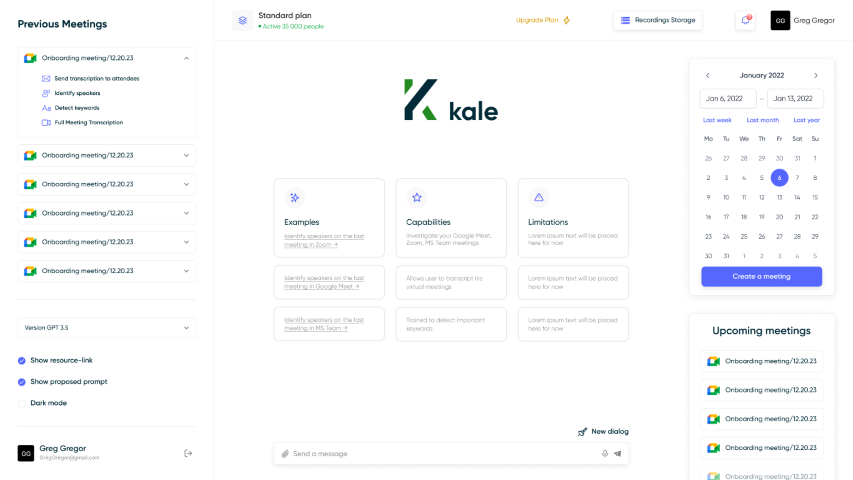Select day 13 in the calendar
The image size is (853, 480).
pyautogui.click(x=780, y=198)
